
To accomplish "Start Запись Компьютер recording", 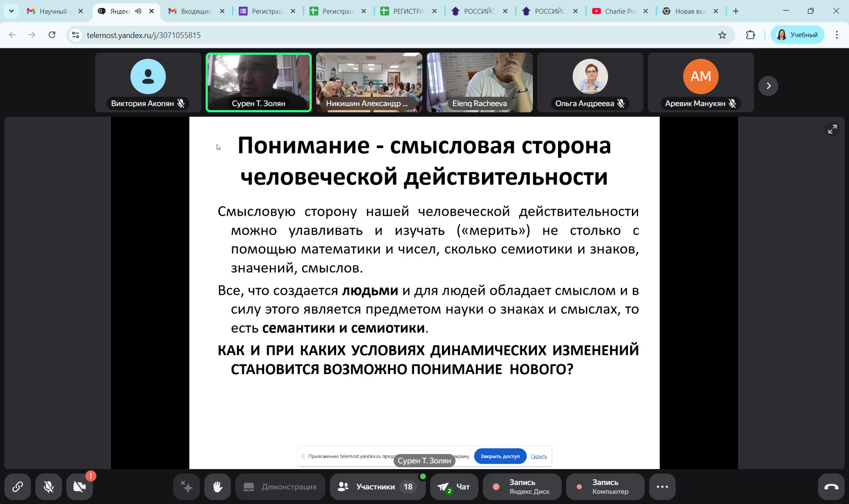I will point(605,487).
